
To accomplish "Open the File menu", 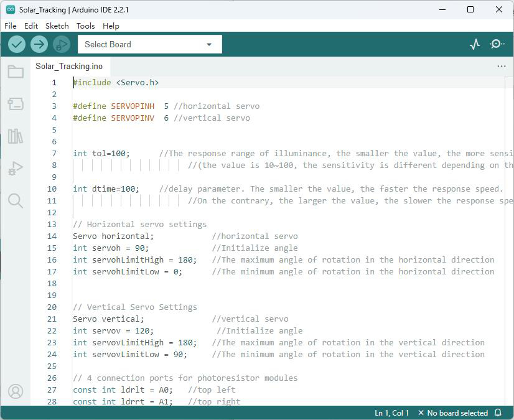I will [10, 26].
